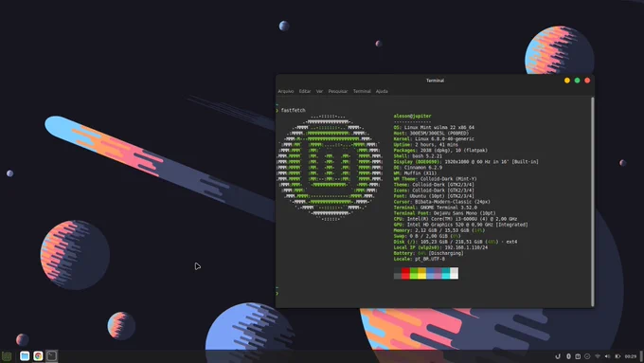Click the "Packages: 2038 (dpkg)" line
644x363 pixels.
[440, 151]
